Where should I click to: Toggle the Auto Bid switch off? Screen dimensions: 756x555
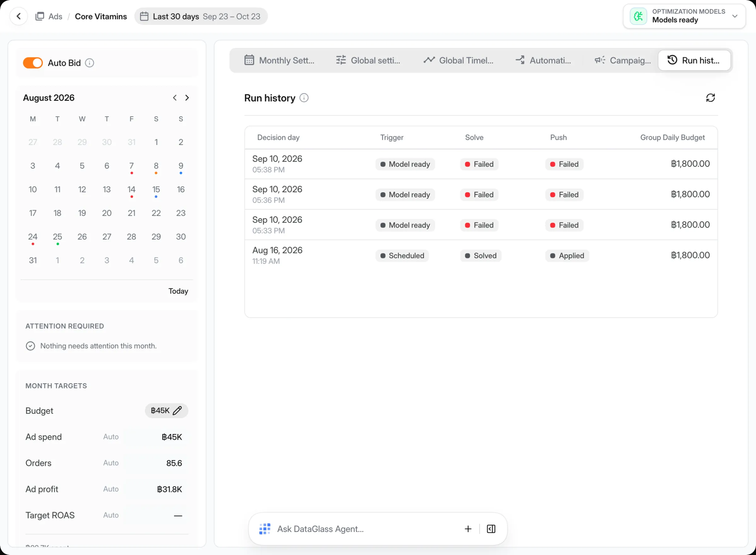(32, 63)
